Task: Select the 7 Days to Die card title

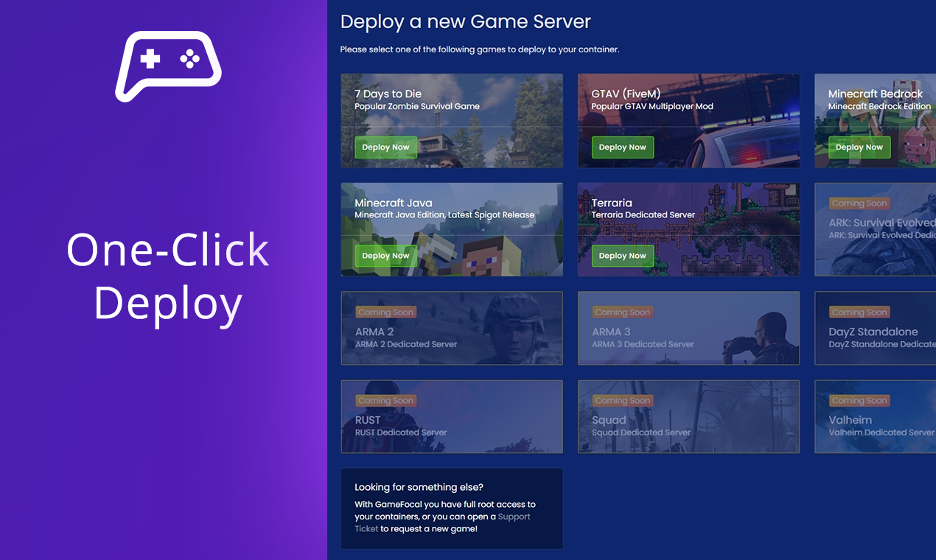Action: pos(388,94)
